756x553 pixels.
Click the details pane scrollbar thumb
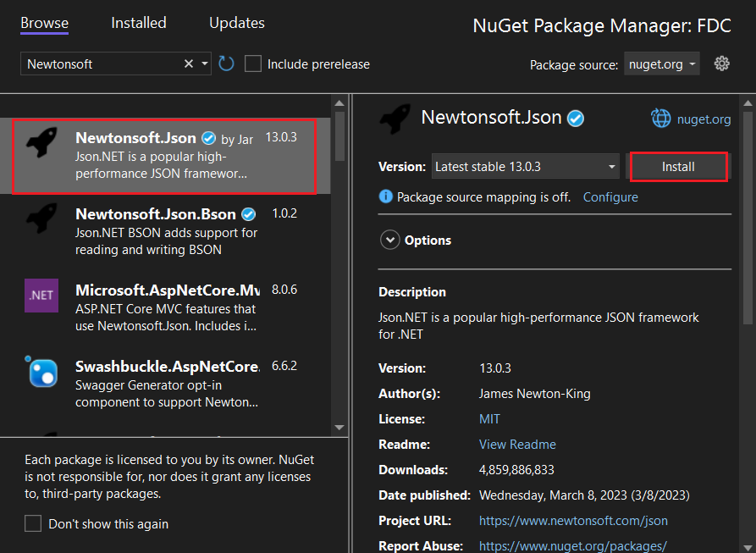748,218
